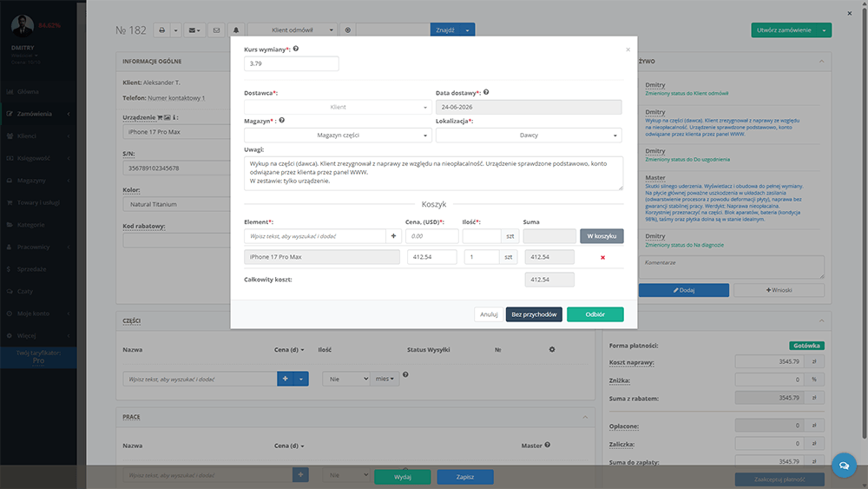This screenshot has width=868, height=489.
Task: Click the Gotówka payment badge
Action: click(806, 346)
